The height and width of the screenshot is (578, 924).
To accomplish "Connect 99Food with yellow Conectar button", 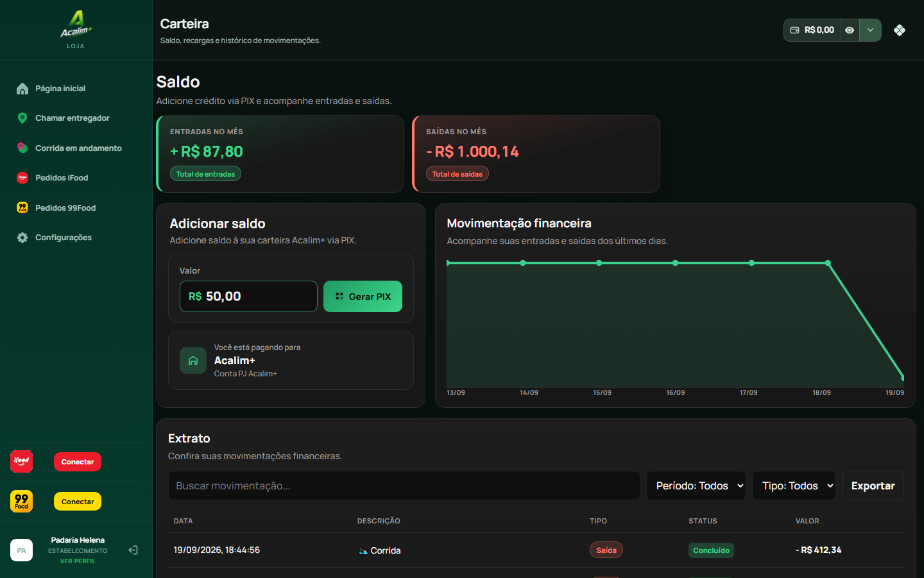I will pos(78,502).
